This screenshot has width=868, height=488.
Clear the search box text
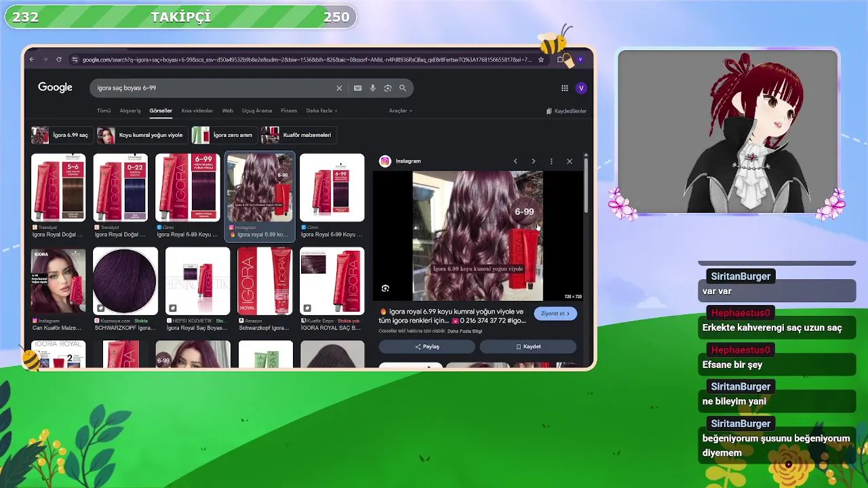point(339,88)
